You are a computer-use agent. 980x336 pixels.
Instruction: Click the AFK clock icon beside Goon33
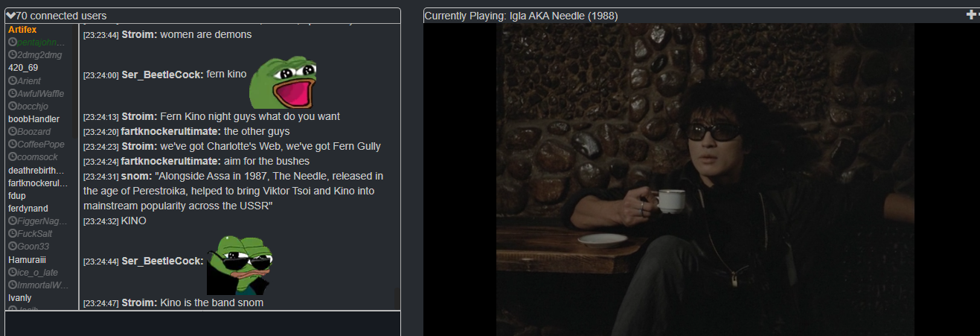coord(13,246)
